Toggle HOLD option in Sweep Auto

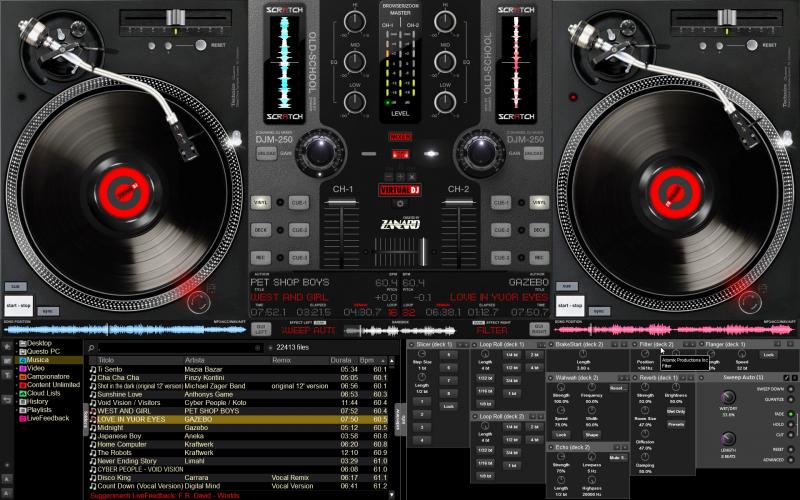pyautogui.click(x=791, y=424)
